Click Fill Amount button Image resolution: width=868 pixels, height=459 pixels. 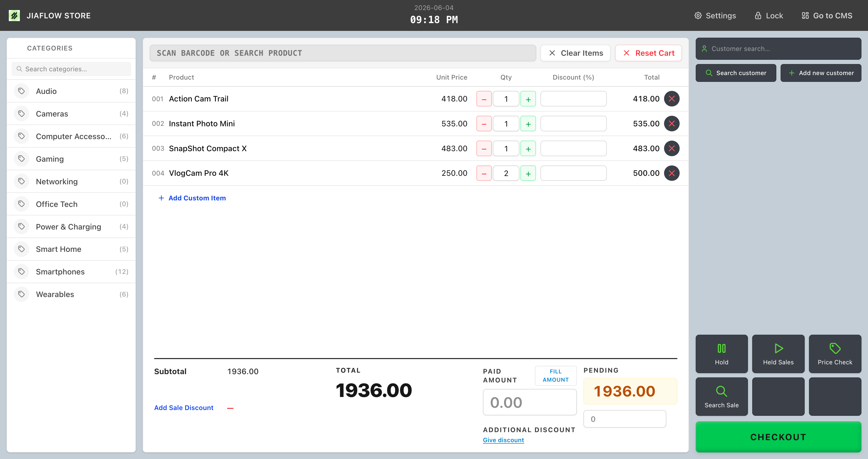pos(556,375)
